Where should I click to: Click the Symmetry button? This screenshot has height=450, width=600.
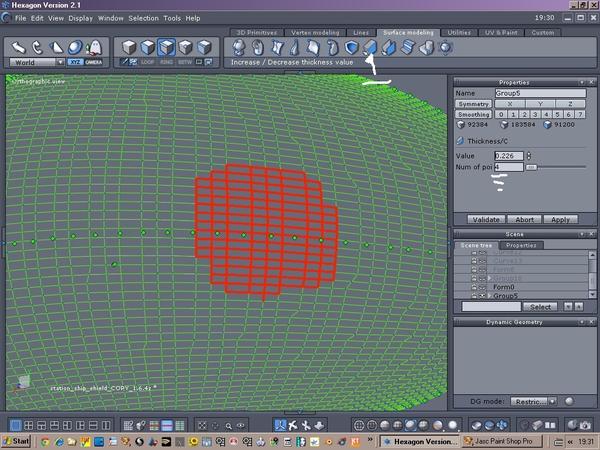(x=473, y=104)
